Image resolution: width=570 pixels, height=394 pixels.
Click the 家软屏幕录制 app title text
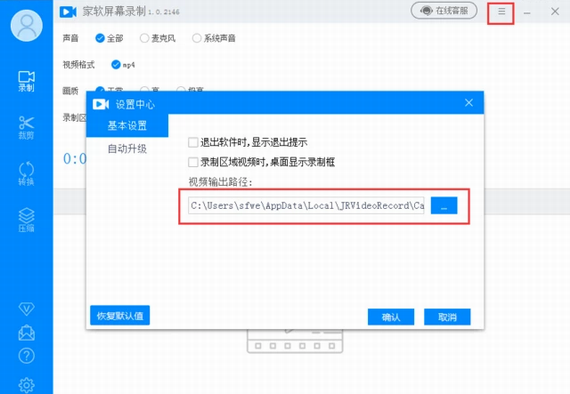coord(114,11)
